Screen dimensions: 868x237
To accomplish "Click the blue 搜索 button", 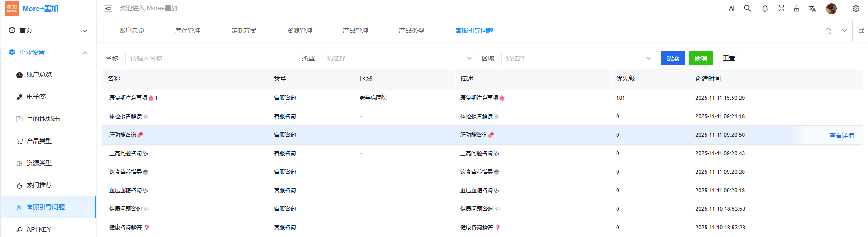I will point(673,58).
